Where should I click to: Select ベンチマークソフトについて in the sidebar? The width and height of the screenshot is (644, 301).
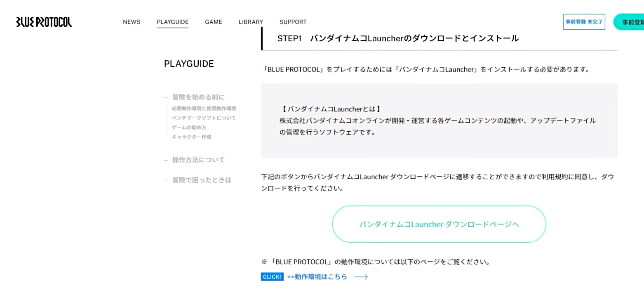204,118
